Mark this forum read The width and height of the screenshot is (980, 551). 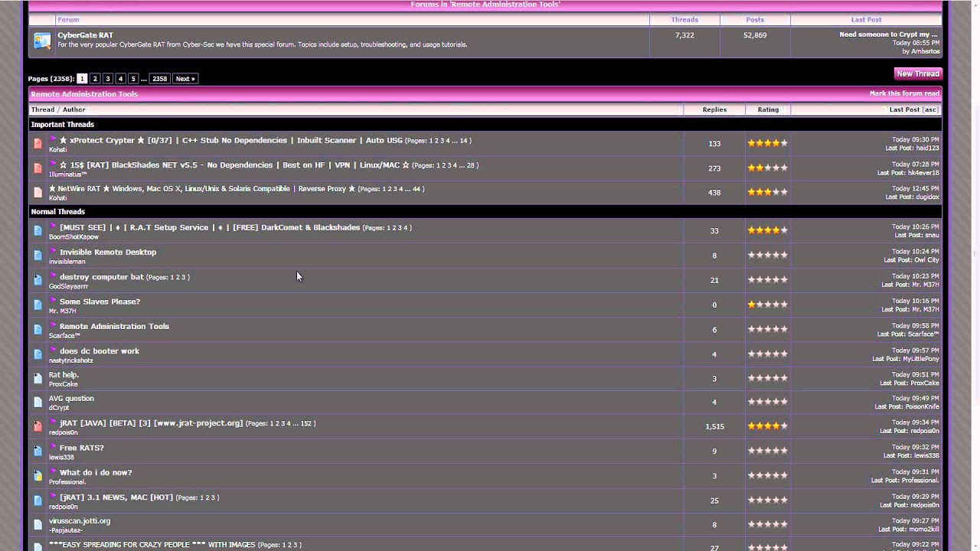tap(904, 93)
